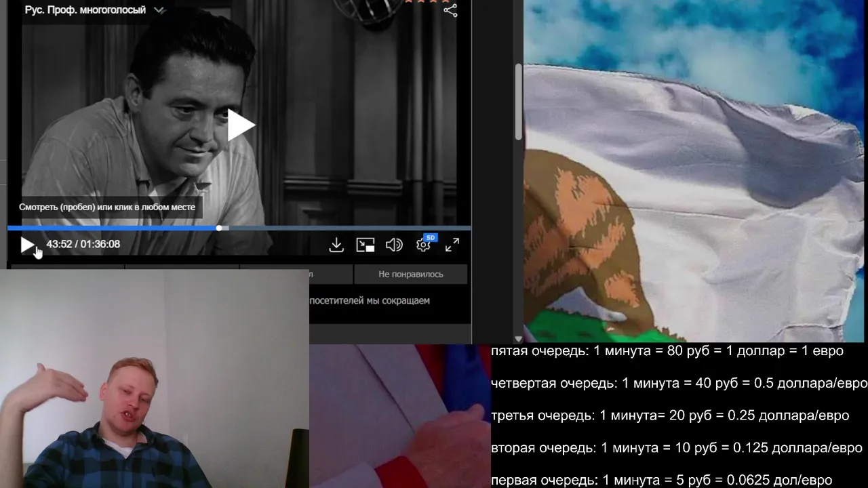Viewport: 868px width, 488px height.
Task: Click the 'Не понравилось' button
Action: [411, 274]
